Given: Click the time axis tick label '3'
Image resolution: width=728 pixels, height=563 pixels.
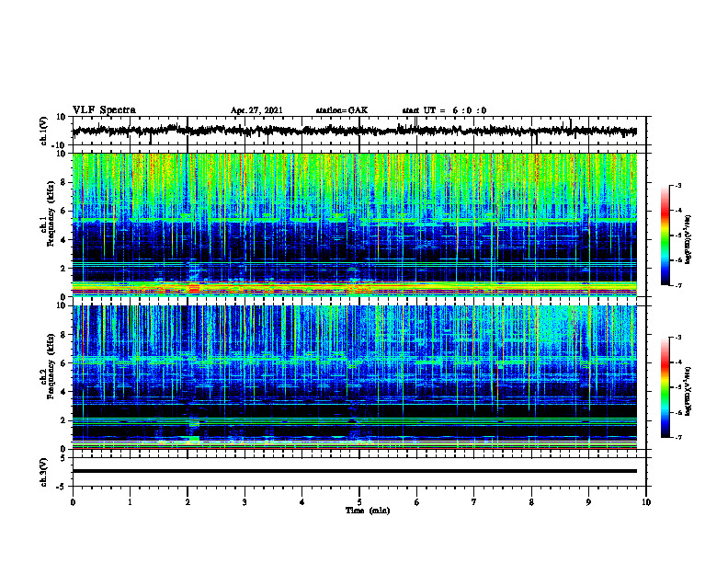Looking at the screenshot, I should click(245, 502).
